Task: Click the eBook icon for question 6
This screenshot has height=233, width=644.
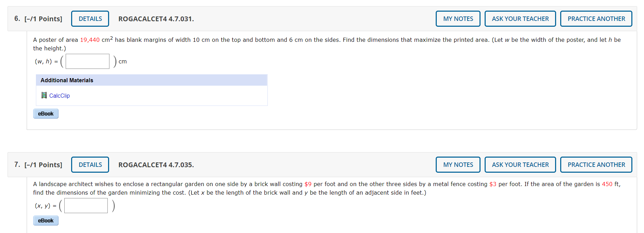Action: coord(45,113)
